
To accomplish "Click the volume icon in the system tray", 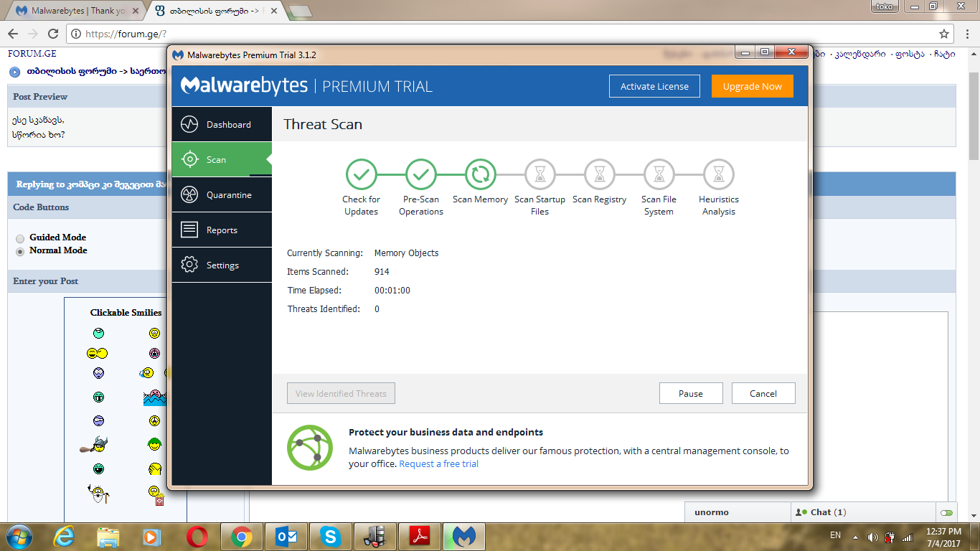I will [x=873, y=537].
